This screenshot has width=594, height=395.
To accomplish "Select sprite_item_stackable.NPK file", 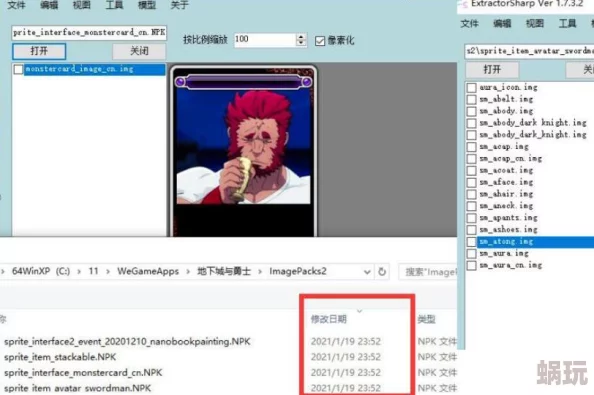I will [x=60, y=357].
